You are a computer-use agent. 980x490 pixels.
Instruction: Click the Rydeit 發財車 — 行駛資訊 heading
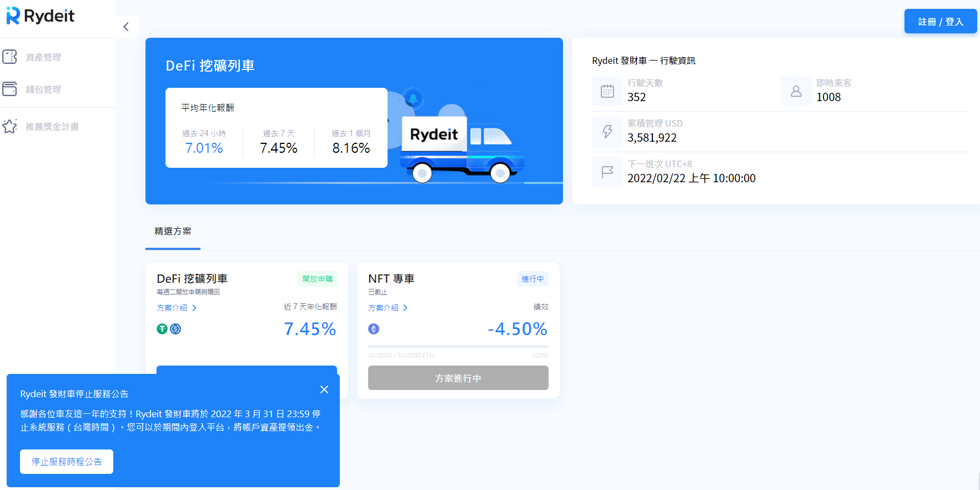point(644,61)
